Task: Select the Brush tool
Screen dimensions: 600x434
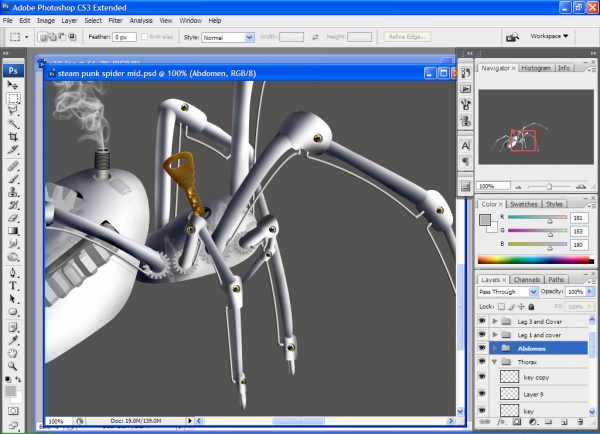Action: (13, 179)
